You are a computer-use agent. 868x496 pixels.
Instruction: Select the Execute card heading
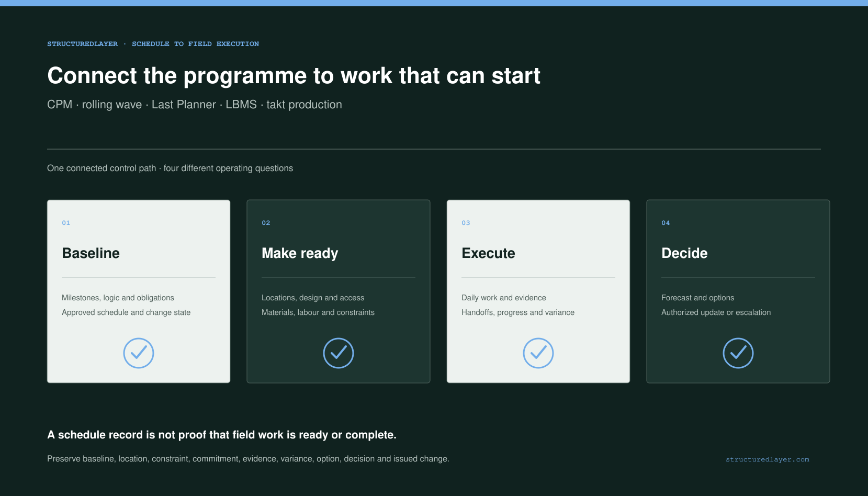click(488, 253)
